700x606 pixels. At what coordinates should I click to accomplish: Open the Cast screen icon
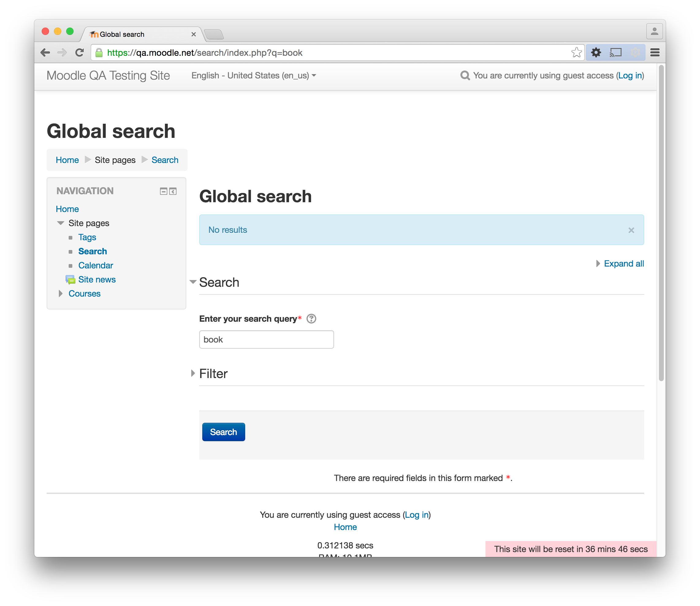616,53
